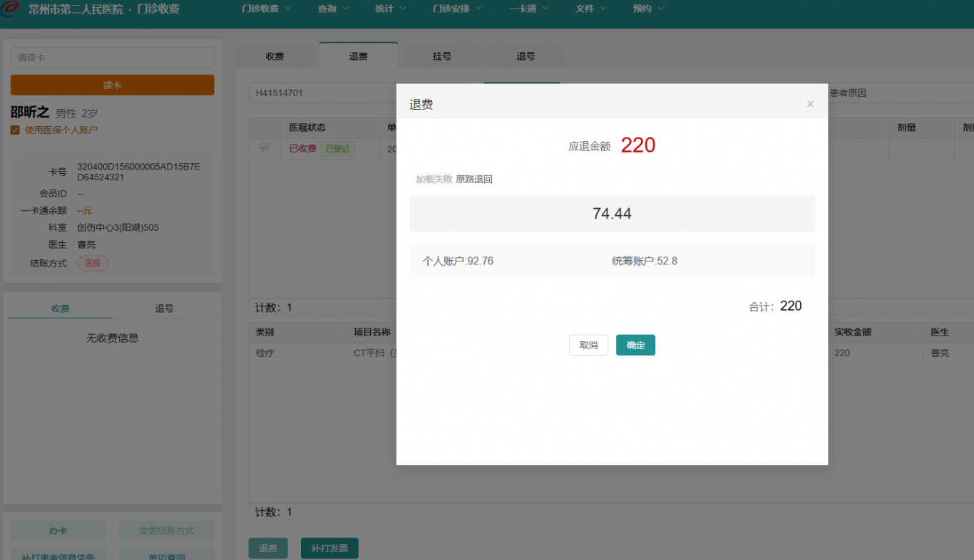Select the 退费 main tab

pos(359,56)
